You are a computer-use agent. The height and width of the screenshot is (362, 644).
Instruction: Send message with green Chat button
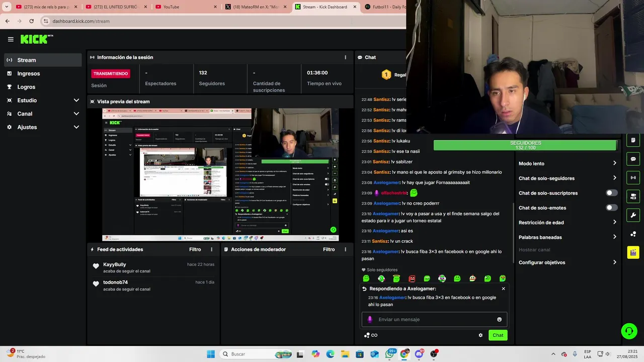[498, 335]
